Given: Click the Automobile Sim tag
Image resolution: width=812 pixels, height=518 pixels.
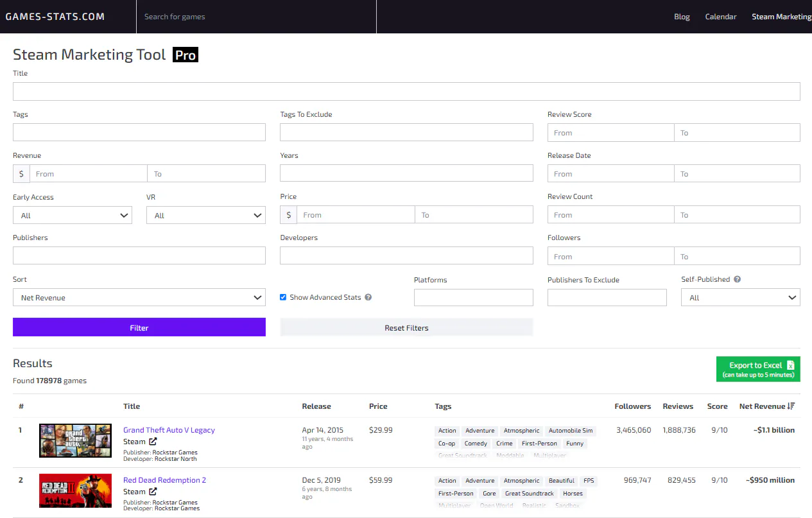Looking at the screenshot, I should 571,431.
